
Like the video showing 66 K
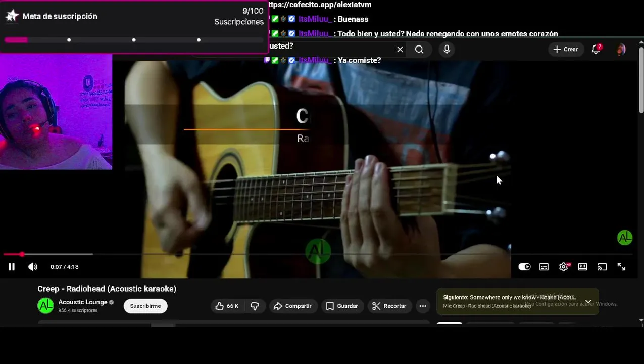click(x=227, y=306)
